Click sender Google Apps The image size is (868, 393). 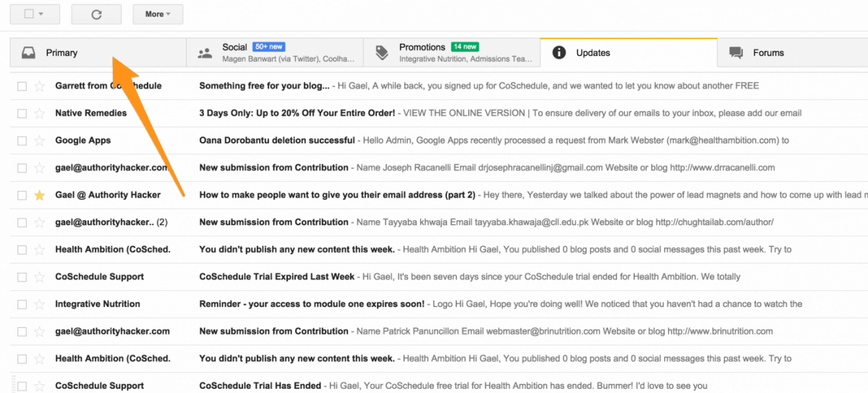point(82,140)
